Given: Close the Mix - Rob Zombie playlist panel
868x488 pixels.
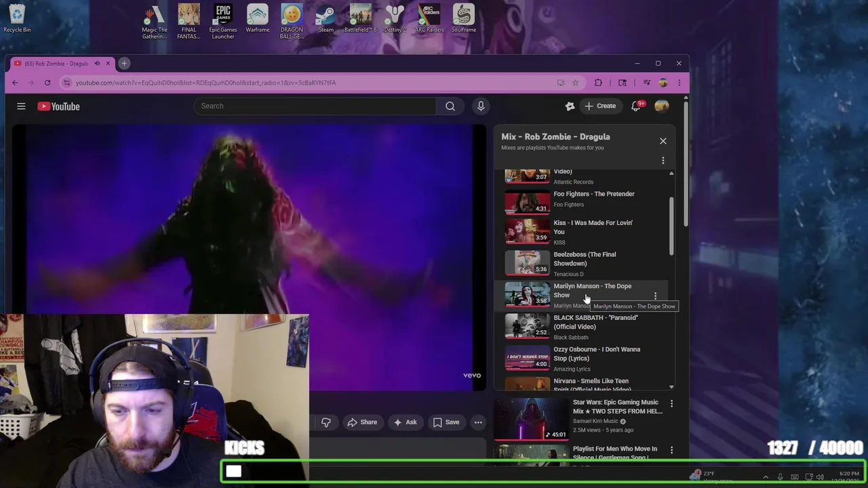Looking at the screenshot, I should tap(663, 141).
